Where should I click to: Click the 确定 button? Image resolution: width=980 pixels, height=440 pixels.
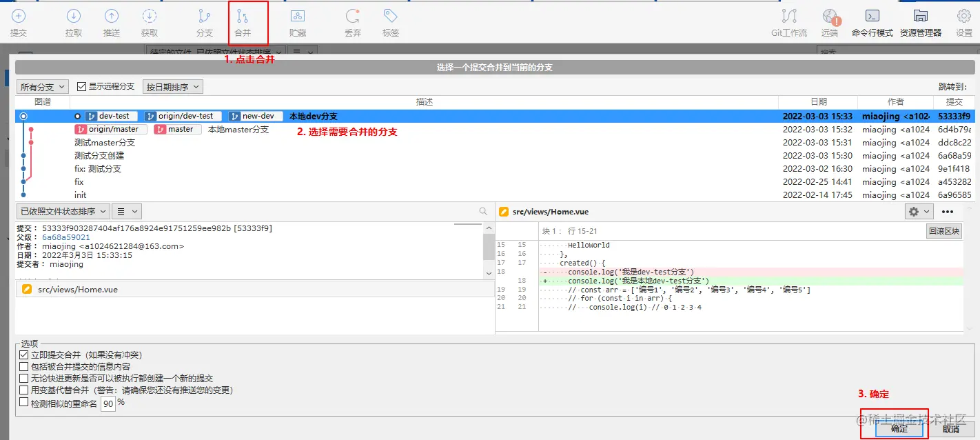(x=899, y=428)
